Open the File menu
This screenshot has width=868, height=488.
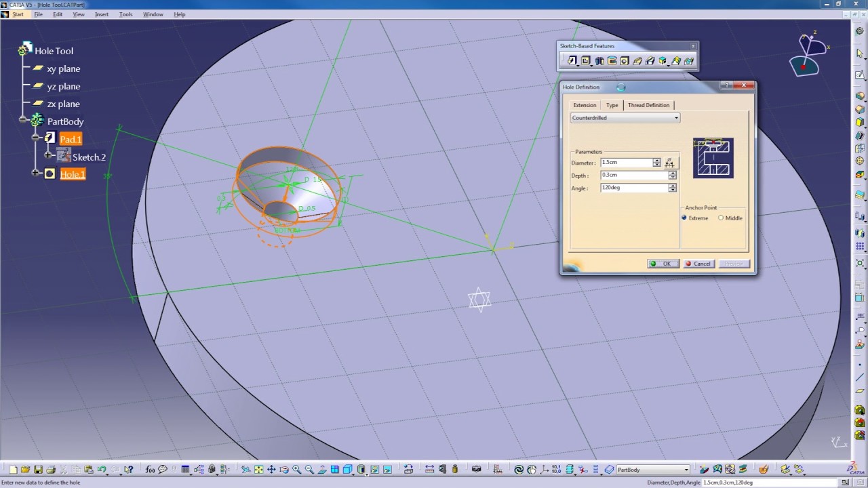click(39, 14)
